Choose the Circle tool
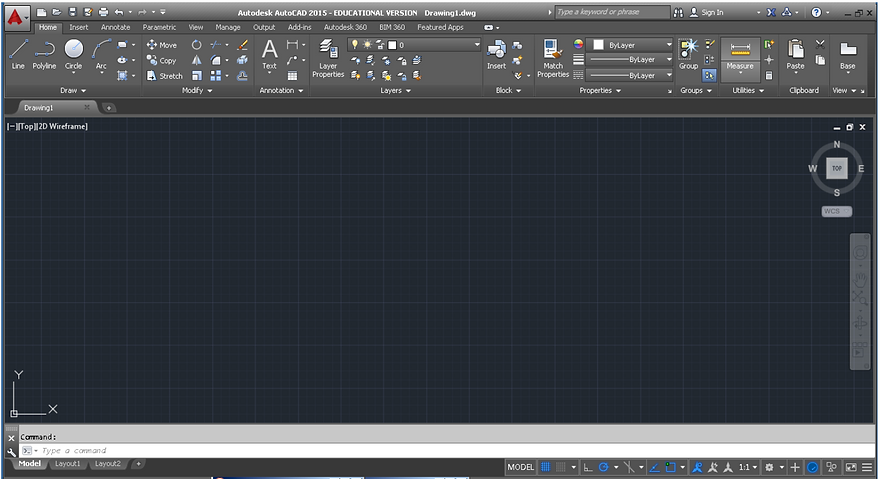 pos(74,54)
